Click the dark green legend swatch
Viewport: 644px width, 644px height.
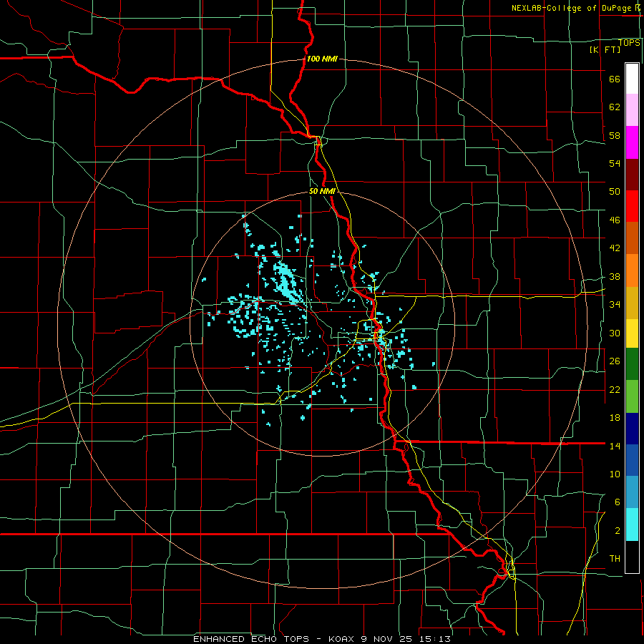pos(632,364)
